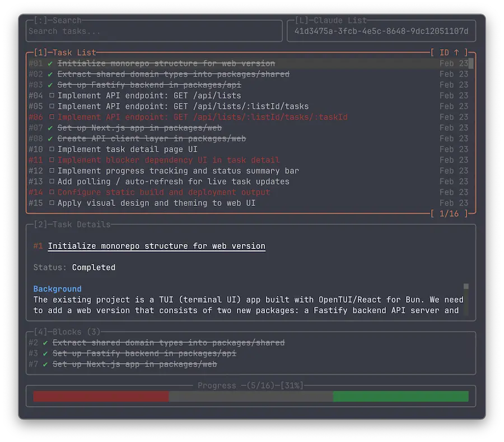Change sort order via ID ↑ indicator
Image resolution: width=504 pixels, height=442 pixels.
(x=449, y=53)
